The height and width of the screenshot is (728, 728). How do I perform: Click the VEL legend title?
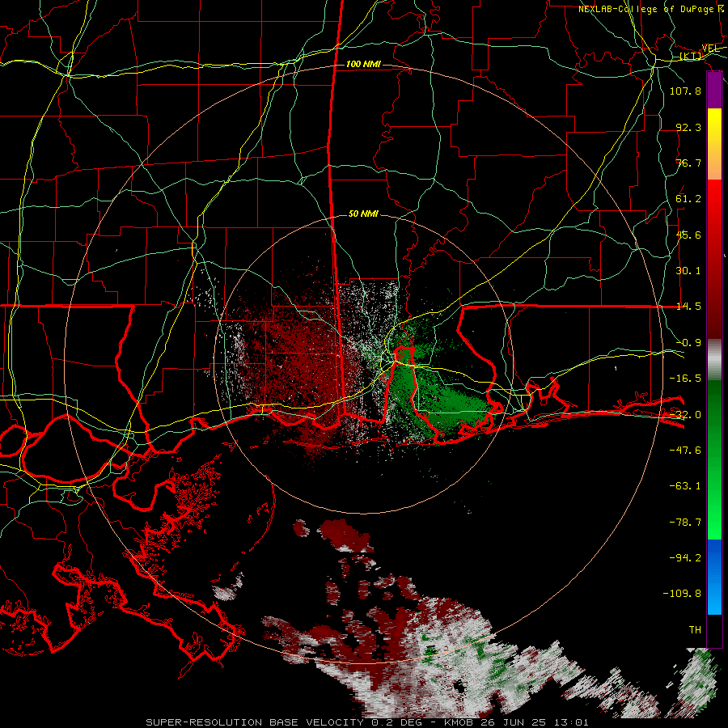[710, 49]
